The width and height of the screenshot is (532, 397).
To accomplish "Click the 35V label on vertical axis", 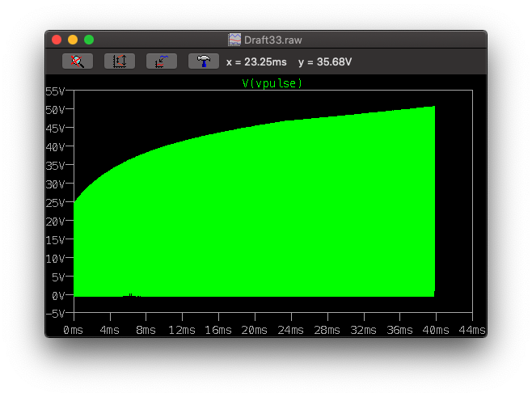I will (x=55, y=166).
